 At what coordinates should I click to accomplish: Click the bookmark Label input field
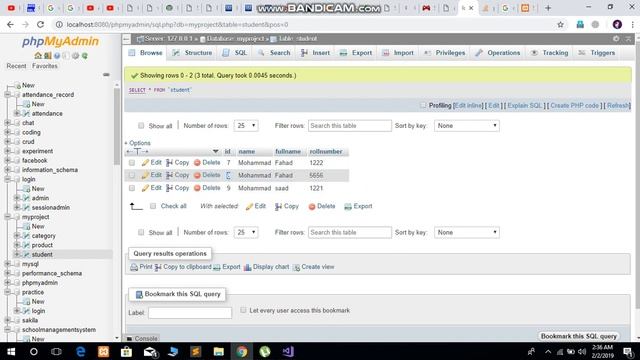click(x=190, y=313)
